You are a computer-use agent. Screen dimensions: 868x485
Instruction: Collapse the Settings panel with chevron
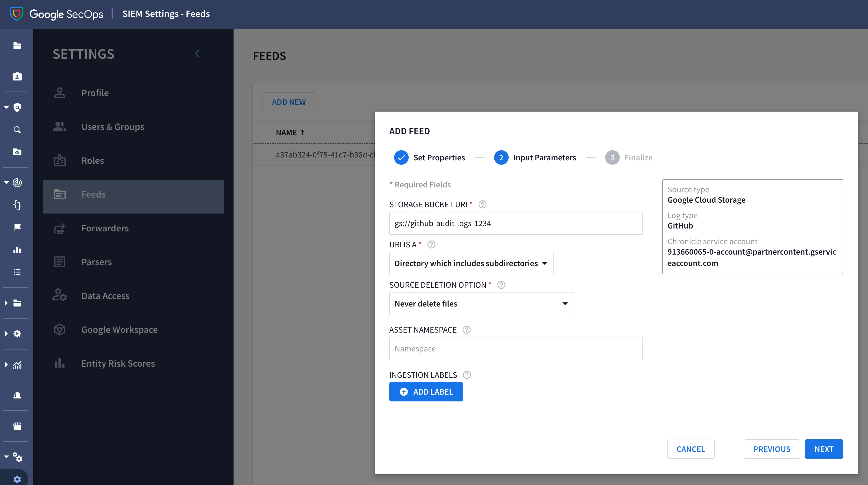pos(198,54)
